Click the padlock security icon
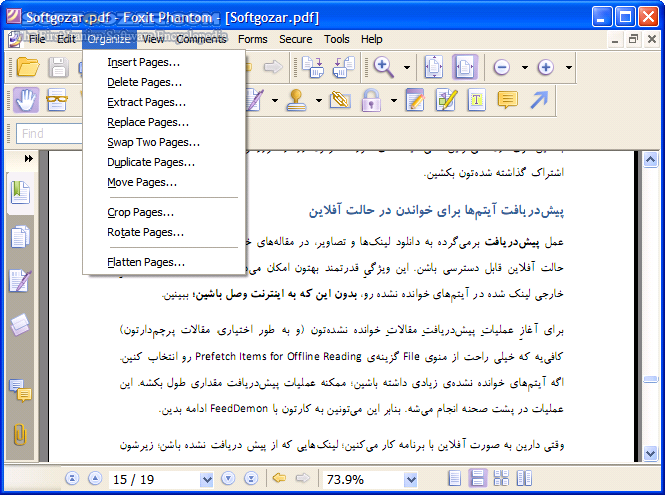This screenshot has height=495, width=665. pos(371,100)
